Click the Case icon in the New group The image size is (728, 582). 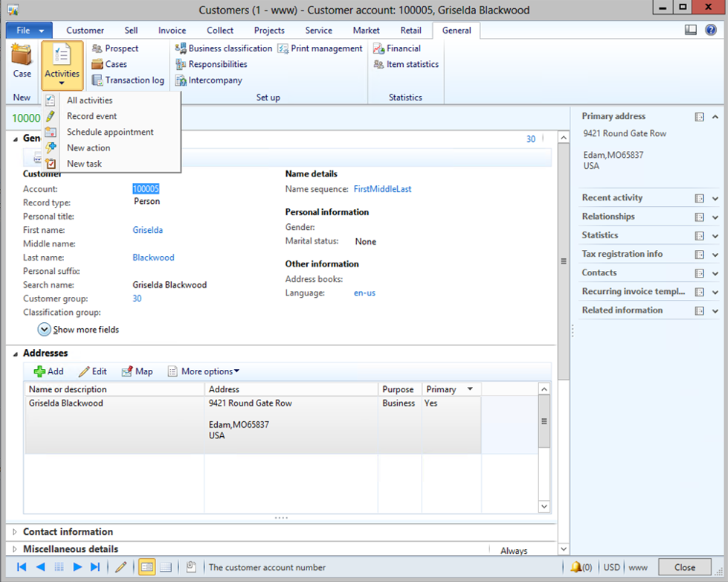click(x=22, y=60)
